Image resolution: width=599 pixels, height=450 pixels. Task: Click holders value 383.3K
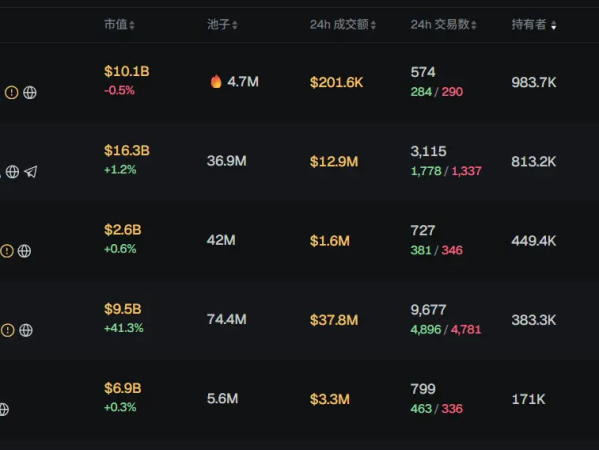(x=534, y=320)
